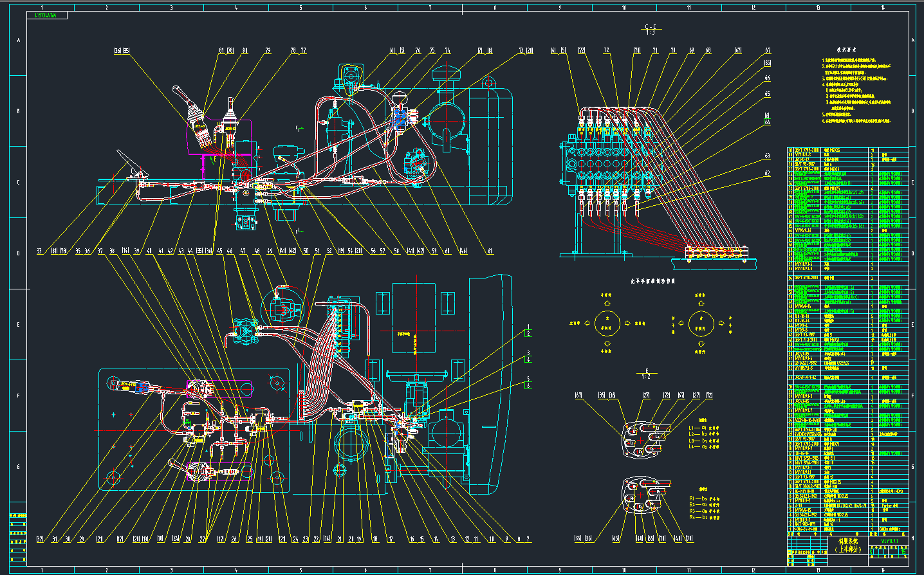Viewport: 924px width, 575px height.
Task: Select part callout 63 in the C-C view
Action: [767, 156]
